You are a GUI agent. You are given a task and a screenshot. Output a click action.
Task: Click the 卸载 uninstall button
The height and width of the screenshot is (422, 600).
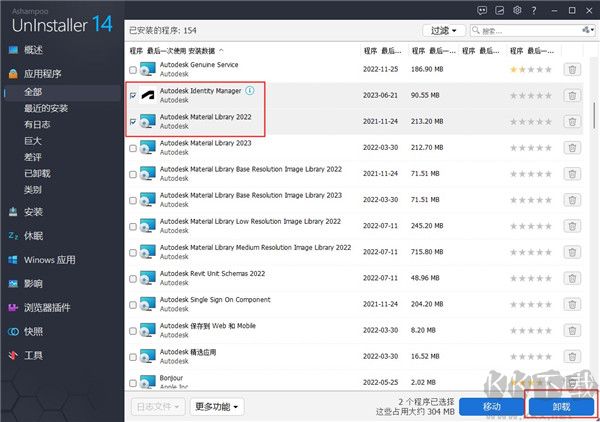pos(561,407)
